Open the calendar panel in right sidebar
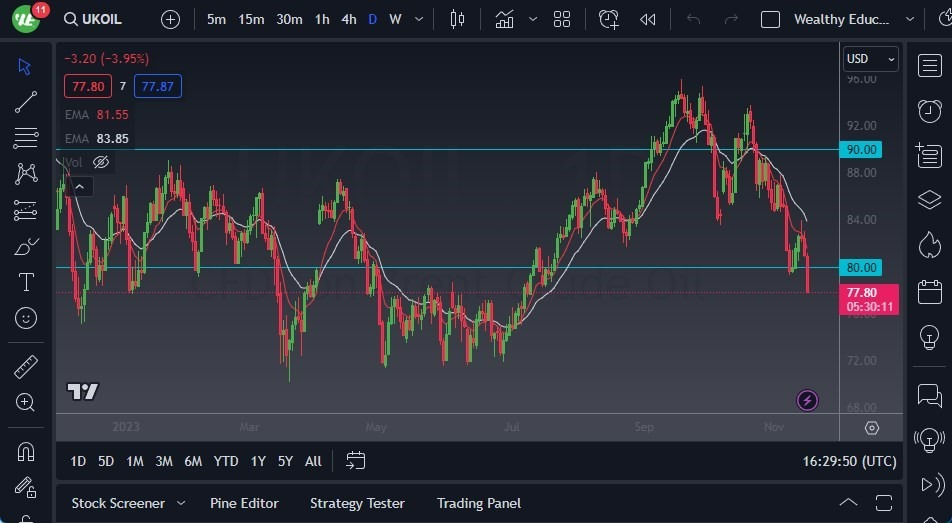Viewport: 952px width, 523px height. (x=929, y=291)
